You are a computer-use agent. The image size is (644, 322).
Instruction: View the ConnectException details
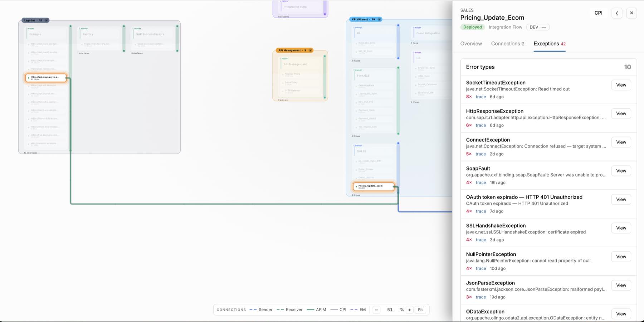click(621, 142)
